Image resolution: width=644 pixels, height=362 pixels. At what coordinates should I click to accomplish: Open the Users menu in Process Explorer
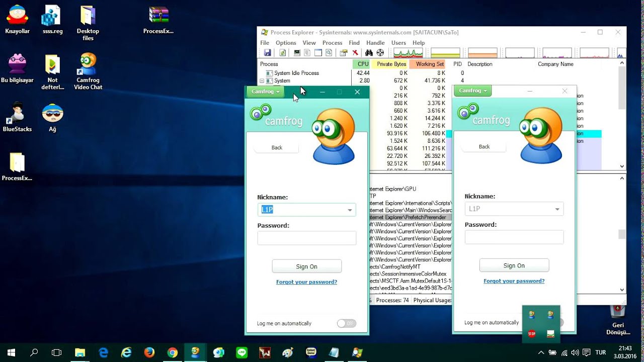pyautogui.click(x=398, y=43)
